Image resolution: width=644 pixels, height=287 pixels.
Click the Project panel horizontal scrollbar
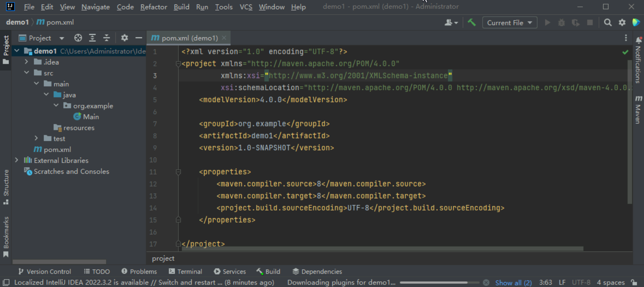(x=59, y=262)
